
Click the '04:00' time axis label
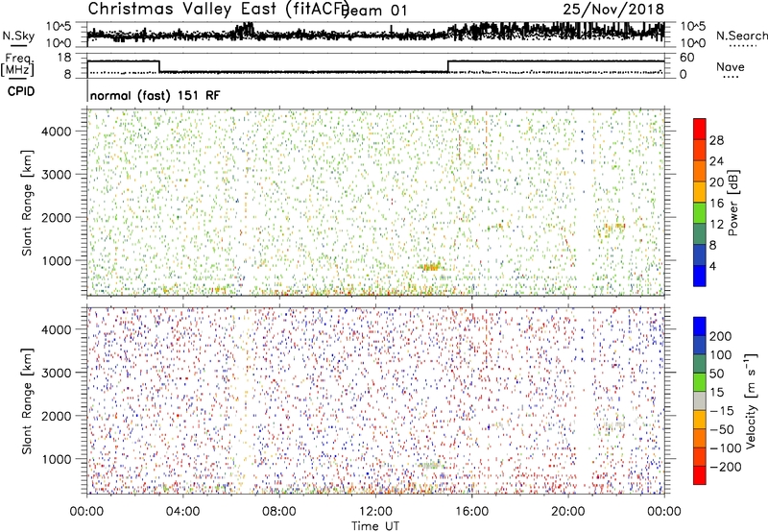tap(182, 512)
